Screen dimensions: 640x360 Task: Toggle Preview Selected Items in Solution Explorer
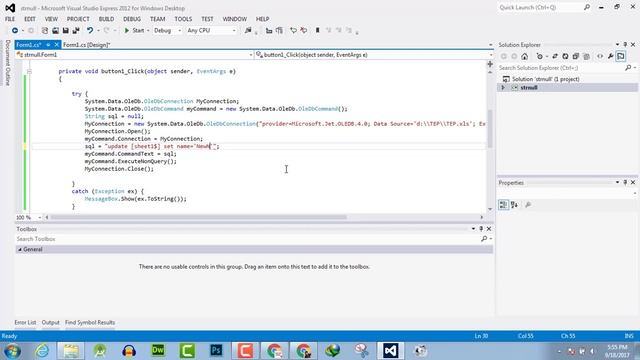click(621, 56)
